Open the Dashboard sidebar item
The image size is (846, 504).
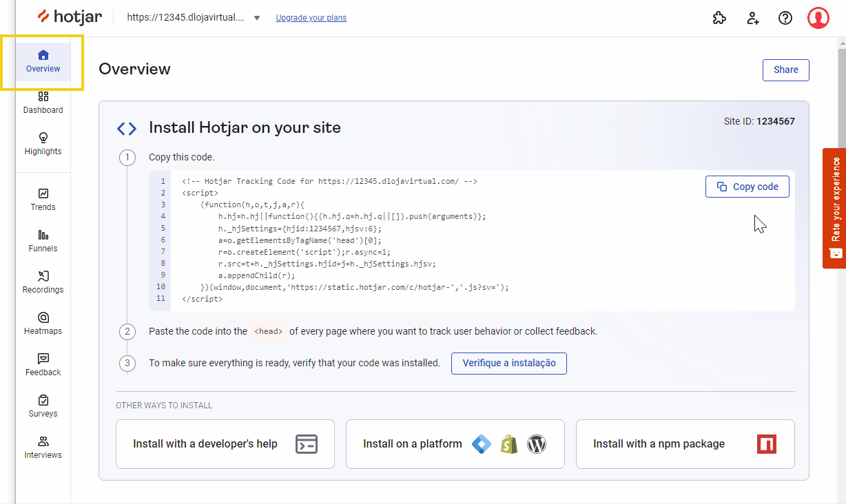tap(43, 103)
